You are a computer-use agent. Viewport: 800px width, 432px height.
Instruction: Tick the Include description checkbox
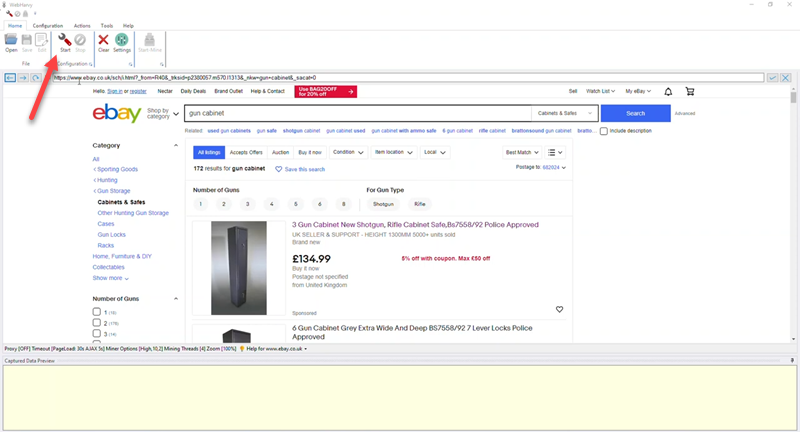click(x=604, y=131)
